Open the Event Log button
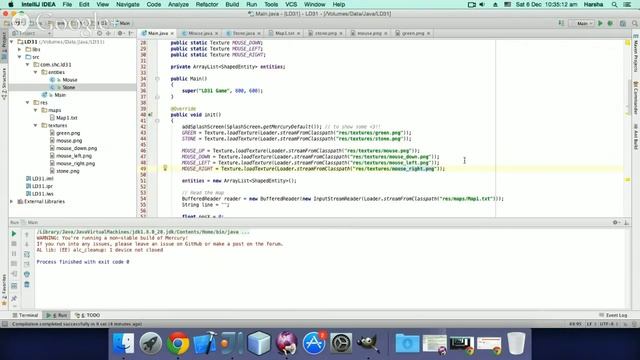The width and height of the screenshot is (640, 360). click(x=613, y=315)
